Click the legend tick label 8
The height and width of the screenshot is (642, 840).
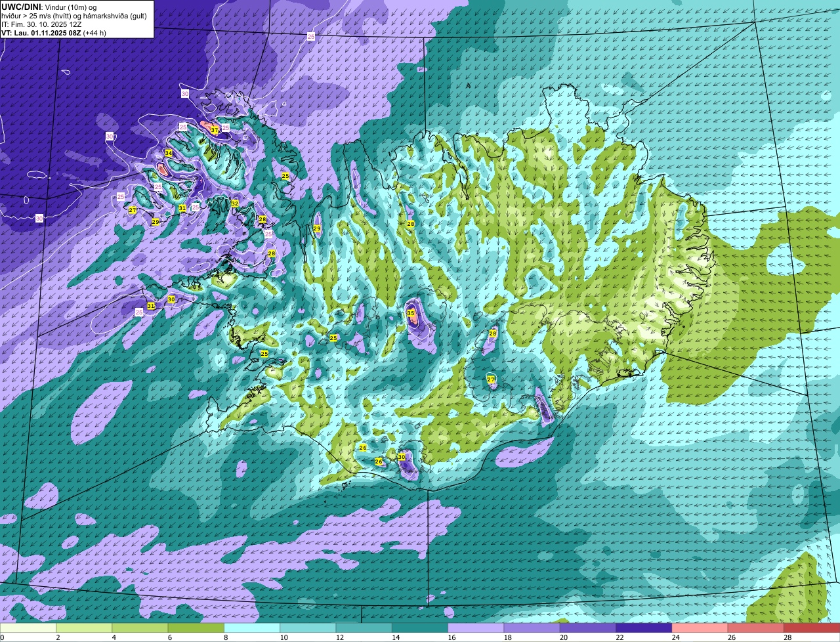tap(226, 637)
